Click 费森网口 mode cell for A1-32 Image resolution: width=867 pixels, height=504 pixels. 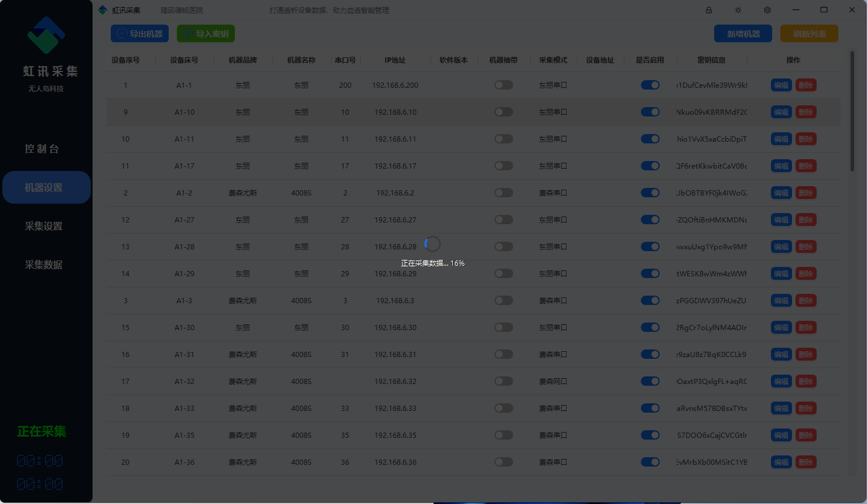pos(553,381)
